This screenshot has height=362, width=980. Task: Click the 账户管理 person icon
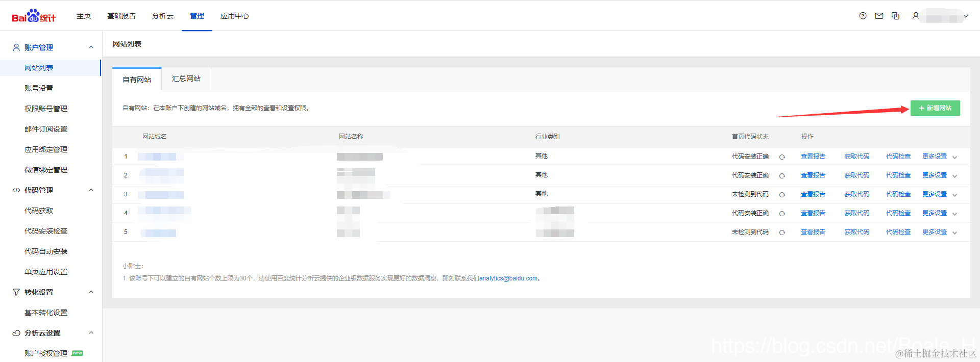tap(16, 47)
